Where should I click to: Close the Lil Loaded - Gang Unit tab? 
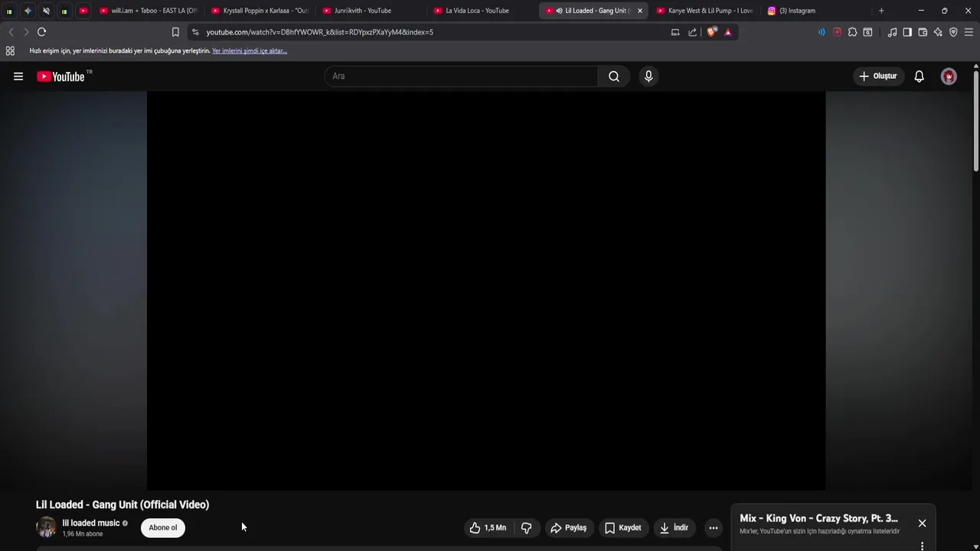[640, 11]
